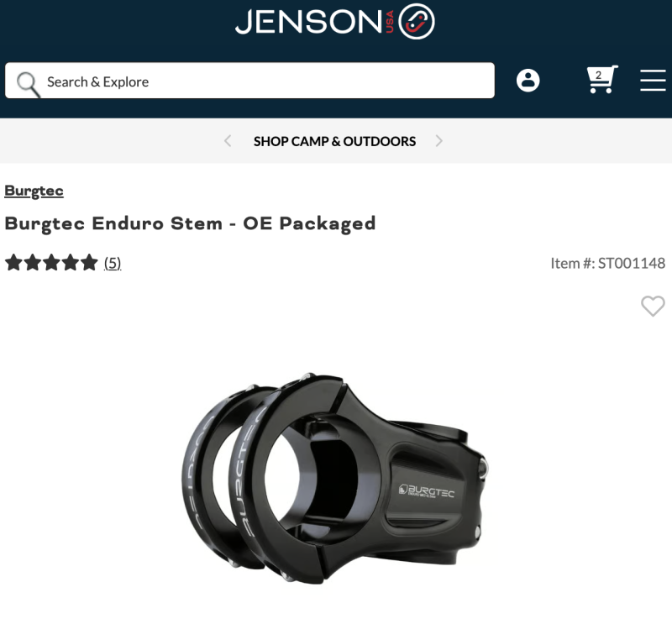Image resolution: width=672 pixels, height=624 pixels.
Task: Click the first star in the rating
Action: 13,263
